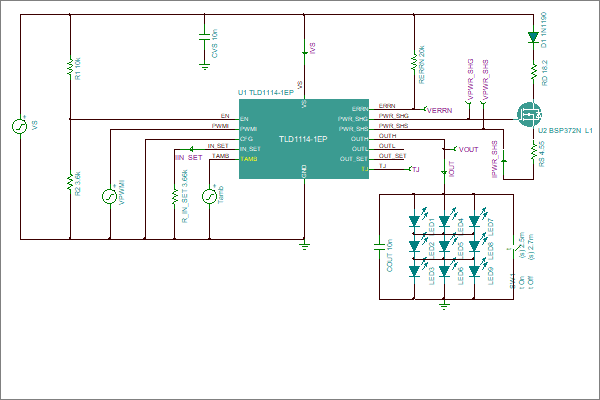Screen dimensions: 600x400
Task: Click the 'U2 BSP372N L1' label
Action: [x=565, y=131]
